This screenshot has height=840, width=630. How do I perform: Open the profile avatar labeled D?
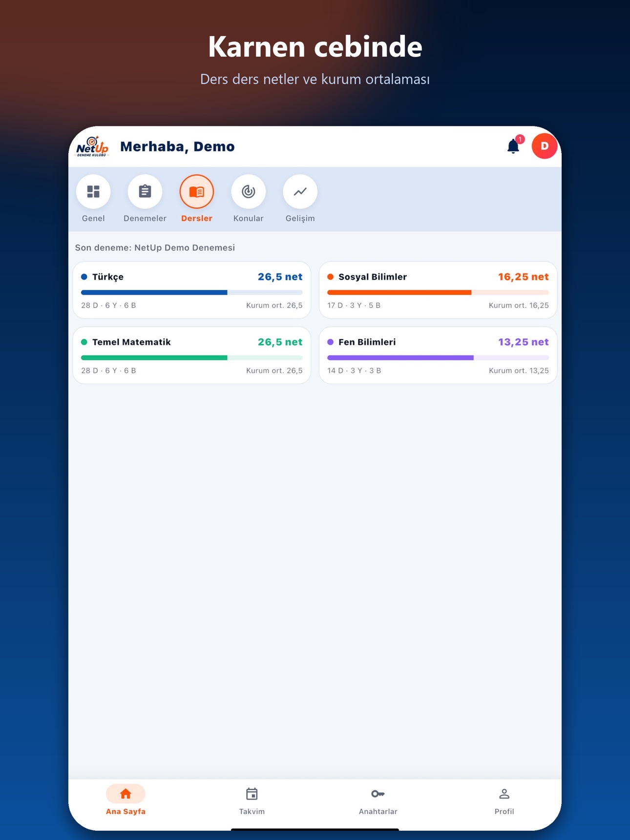pyautogui.click(x=544, y=146)
